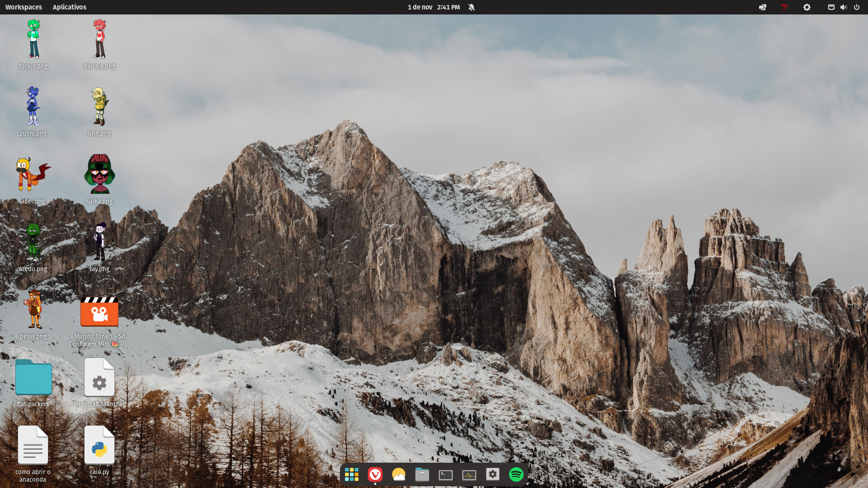The height and width of the screenshot is (488, 868).
Task: Show the applications grid launcher
Action: pyautogui.click(x=351, y=474)
